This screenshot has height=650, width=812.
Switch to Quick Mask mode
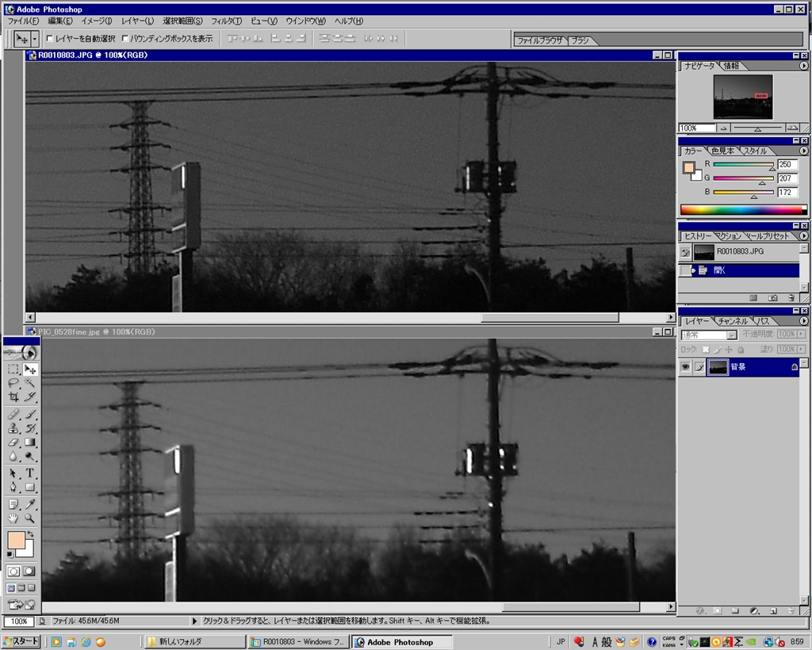[x=29, y=572]
